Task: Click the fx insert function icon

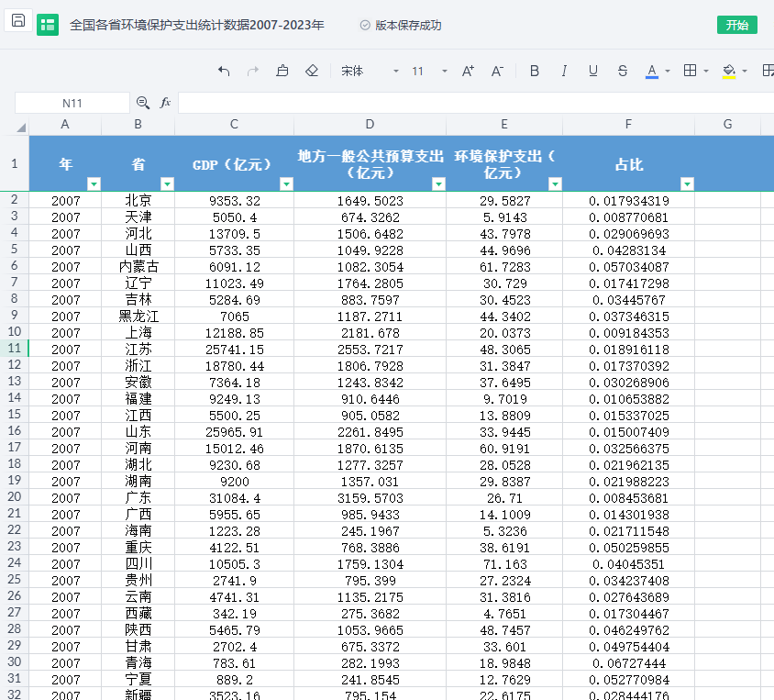Action: (165, 103)
